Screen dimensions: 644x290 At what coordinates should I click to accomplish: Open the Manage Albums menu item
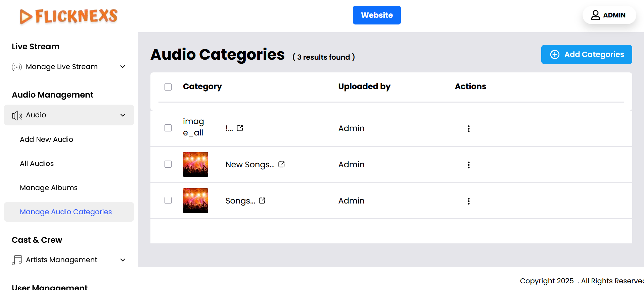[49, 188]
